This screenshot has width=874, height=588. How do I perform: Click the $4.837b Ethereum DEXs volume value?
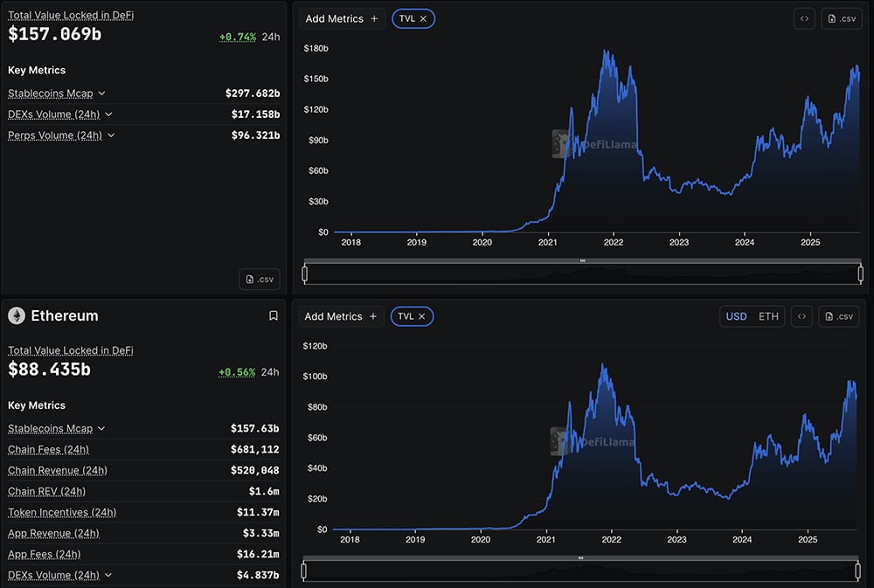coord(258,575)
